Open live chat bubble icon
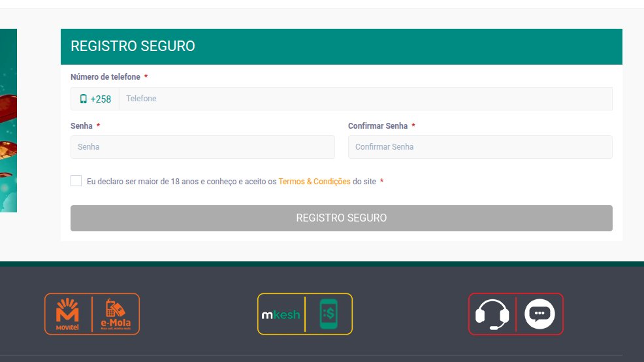 click(539, 314)
